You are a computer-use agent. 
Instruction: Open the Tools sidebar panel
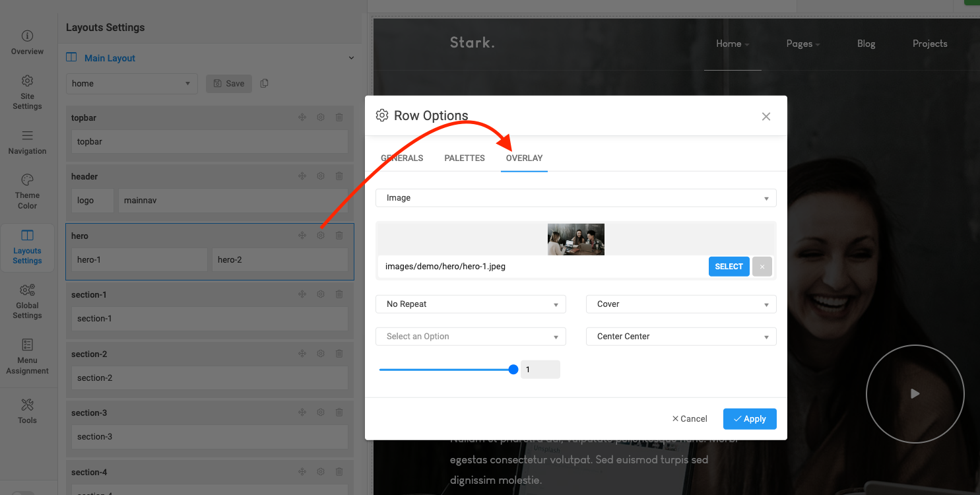[27, 411]
